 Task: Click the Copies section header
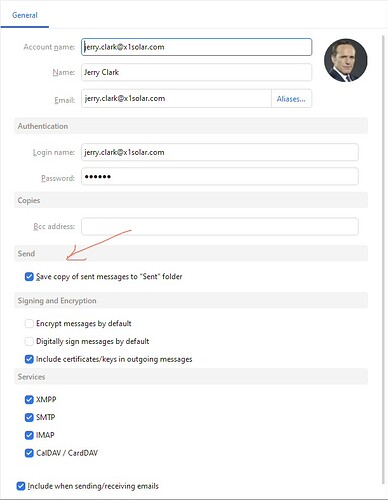point(191,200)
